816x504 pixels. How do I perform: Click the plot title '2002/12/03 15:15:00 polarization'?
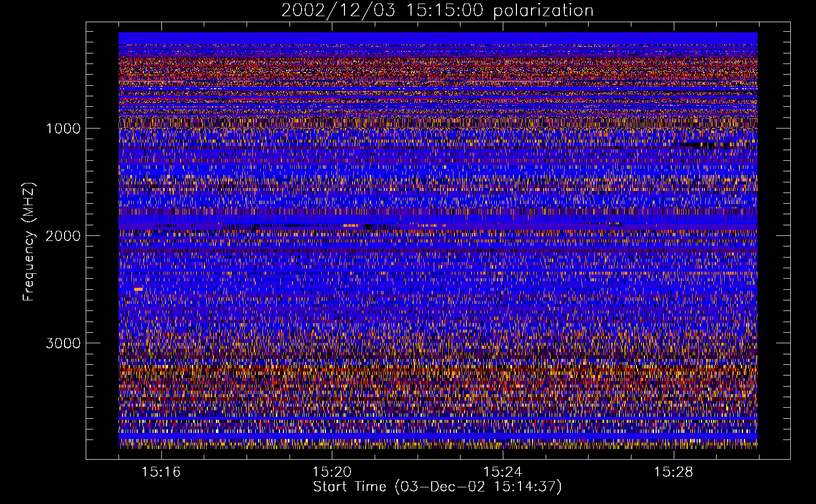tap(437, 11)
